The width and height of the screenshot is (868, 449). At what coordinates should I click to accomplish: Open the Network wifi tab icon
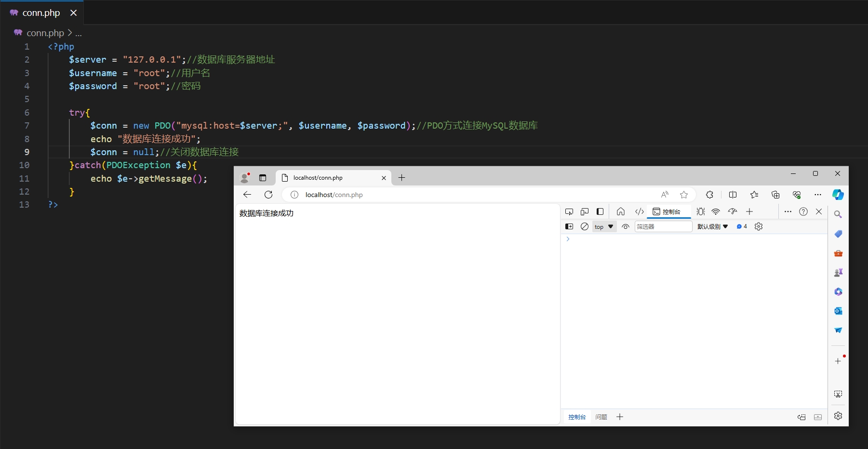tap(716, 211)
